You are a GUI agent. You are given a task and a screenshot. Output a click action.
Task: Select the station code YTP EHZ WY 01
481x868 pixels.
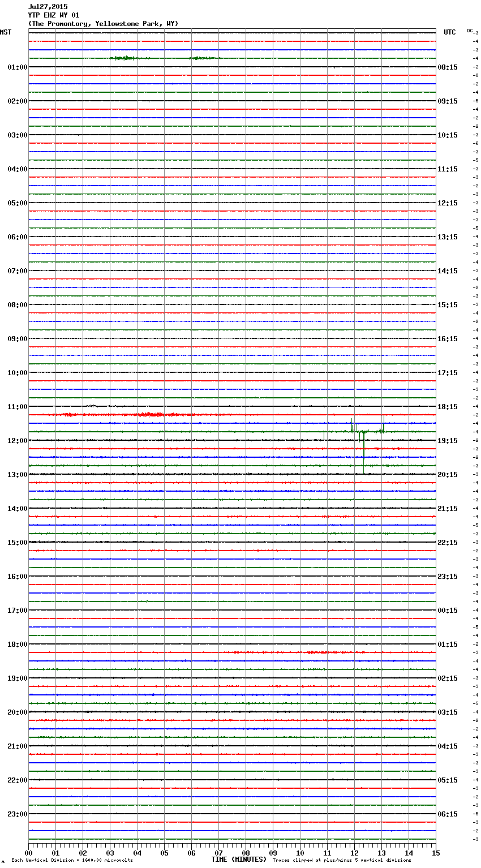[x=54, y=15]
